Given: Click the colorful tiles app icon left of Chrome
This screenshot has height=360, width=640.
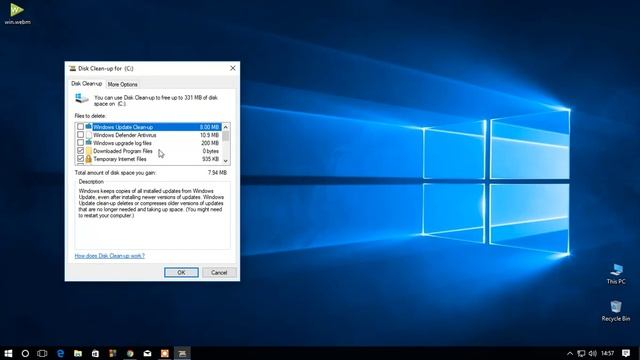Looking at the screenshot, I should pyautogui.click(x=113, y=353).
